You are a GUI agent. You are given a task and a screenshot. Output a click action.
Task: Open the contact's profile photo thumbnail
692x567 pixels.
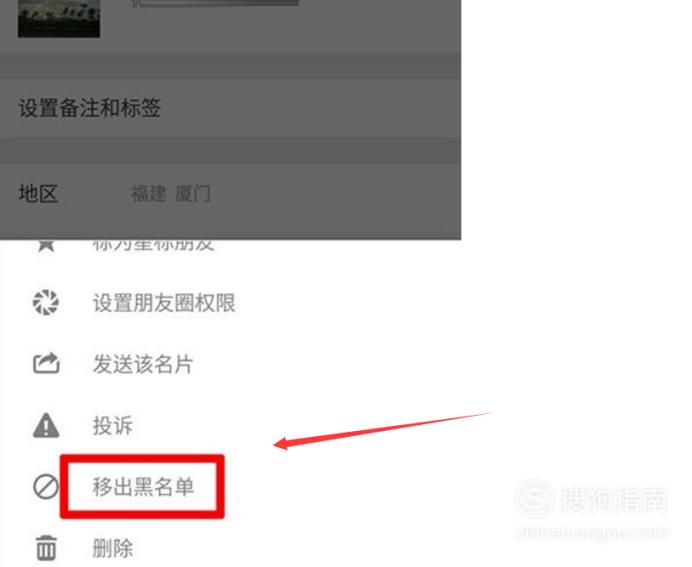59,19
